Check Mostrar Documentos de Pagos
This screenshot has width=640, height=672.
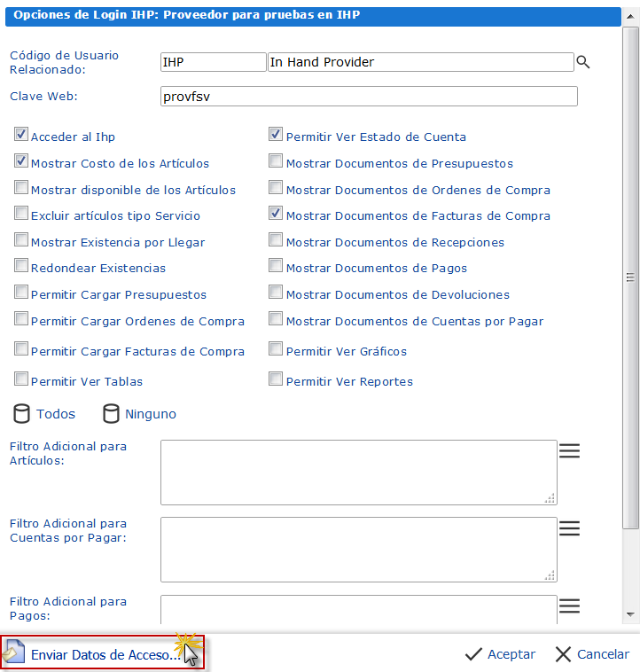276,265
